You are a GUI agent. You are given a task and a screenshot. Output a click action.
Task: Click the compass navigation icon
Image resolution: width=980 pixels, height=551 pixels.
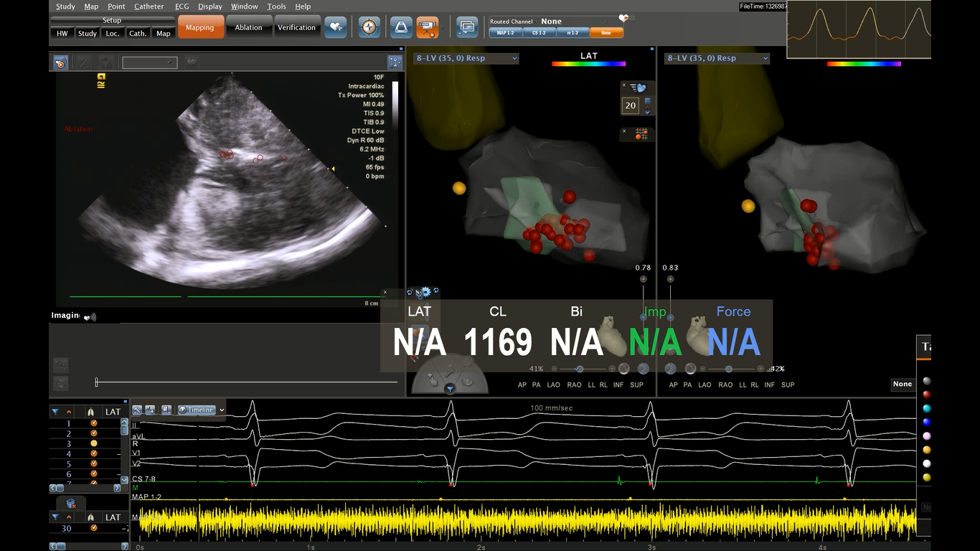click(x=369, y=27)
